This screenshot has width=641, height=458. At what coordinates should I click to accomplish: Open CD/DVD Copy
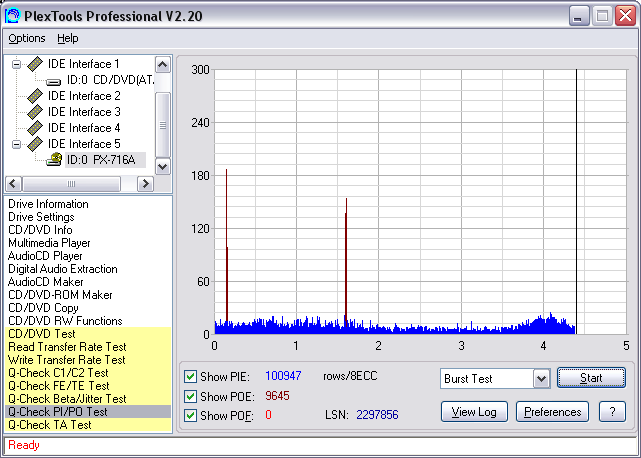pyautogui.click(x=43, y=308)
